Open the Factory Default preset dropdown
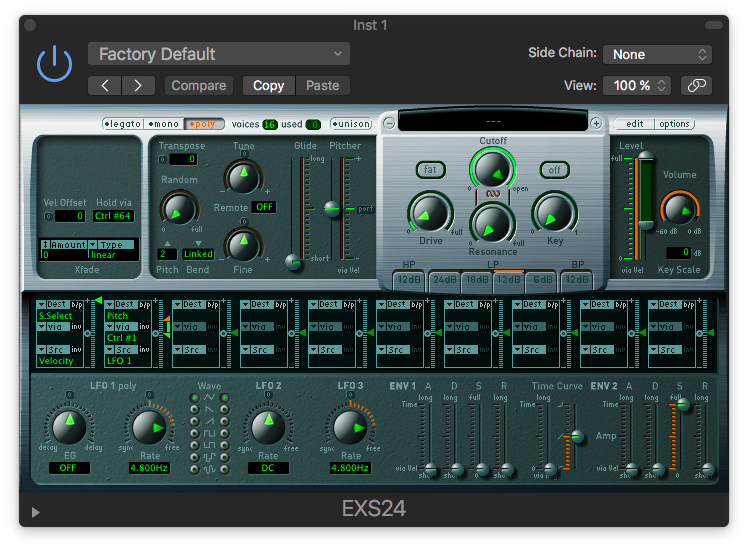This screenshot has width=748, height=550. pyautogui.click(x=218, y=54)
